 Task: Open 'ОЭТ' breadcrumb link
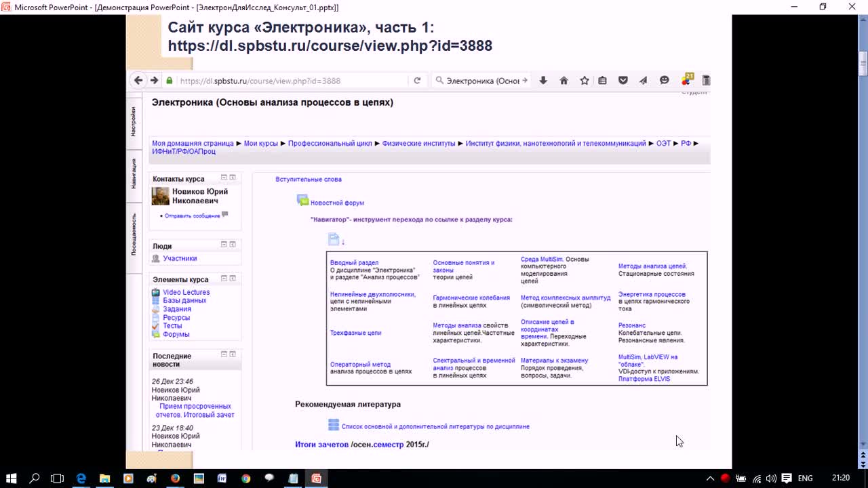pyautogui.click(x=663, y=144)
